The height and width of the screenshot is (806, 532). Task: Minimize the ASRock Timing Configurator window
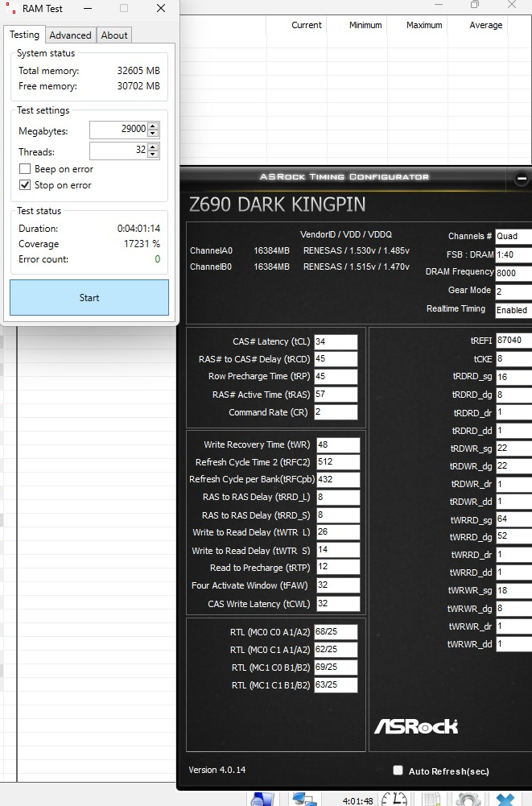point(522,179)
